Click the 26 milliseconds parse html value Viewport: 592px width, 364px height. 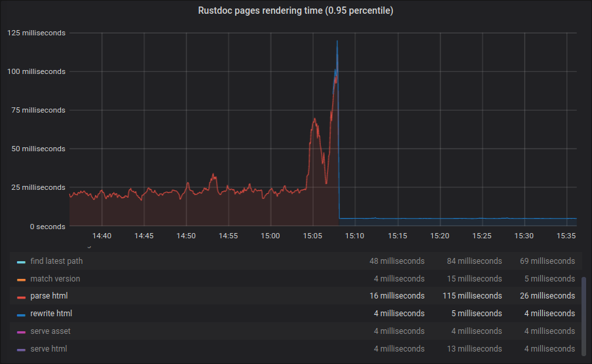coord(547,296)
